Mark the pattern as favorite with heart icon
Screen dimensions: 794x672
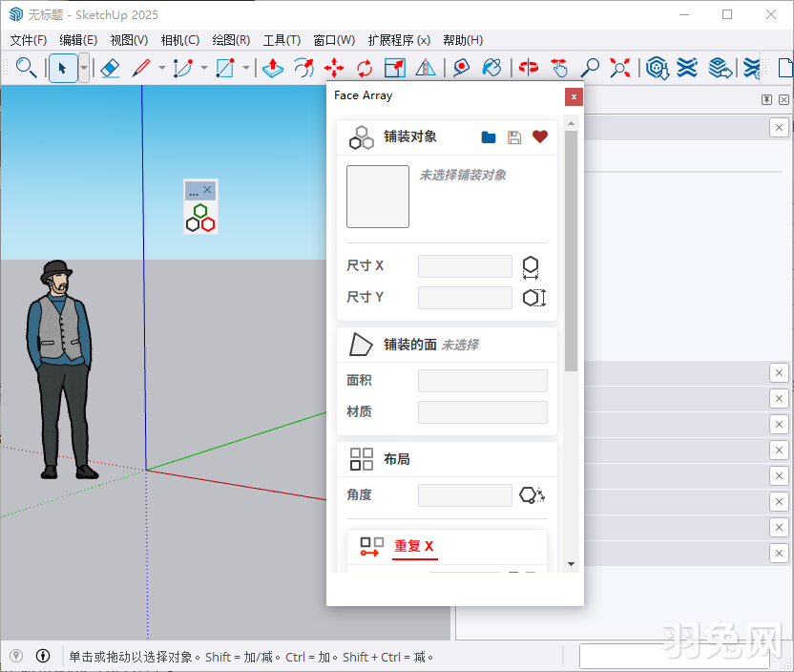click(539, 136)
